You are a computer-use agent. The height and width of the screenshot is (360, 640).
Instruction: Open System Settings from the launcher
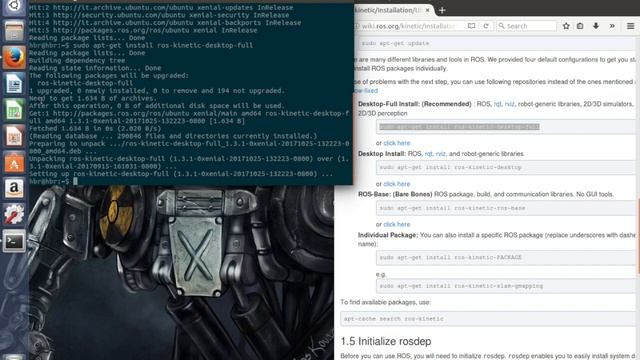[14, 215]
